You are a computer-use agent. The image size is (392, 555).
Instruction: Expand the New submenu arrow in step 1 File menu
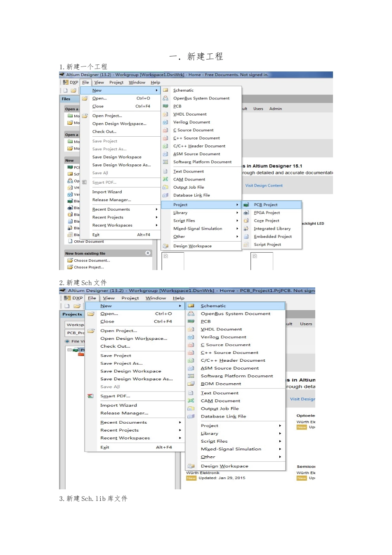[x=156, y=90]
